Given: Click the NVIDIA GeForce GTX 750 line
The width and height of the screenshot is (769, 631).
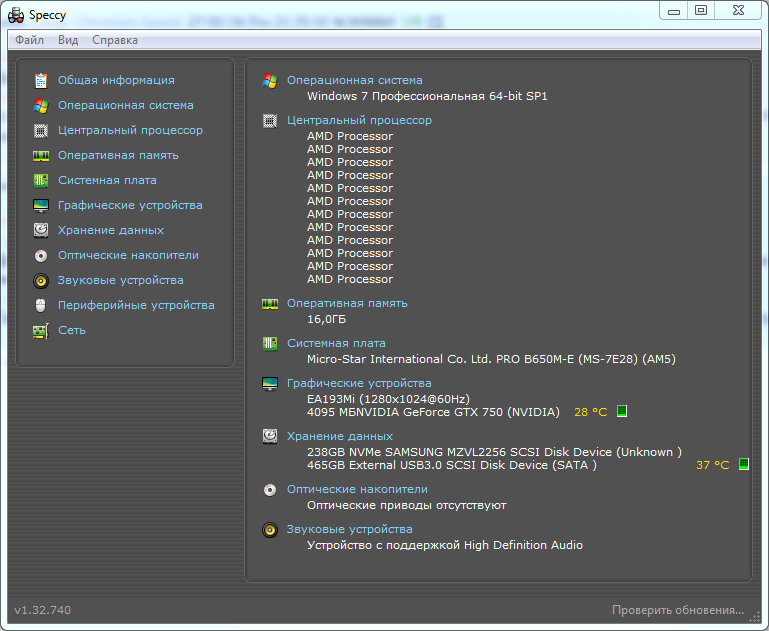Looking at the screenshot, I should [434, 412].
